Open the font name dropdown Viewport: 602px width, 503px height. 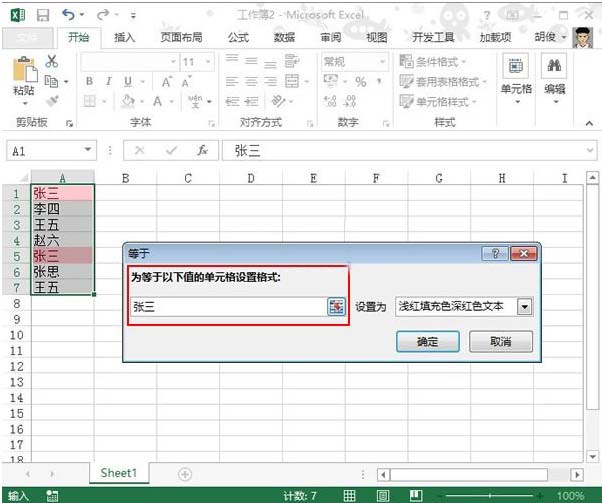coord(173,61)
